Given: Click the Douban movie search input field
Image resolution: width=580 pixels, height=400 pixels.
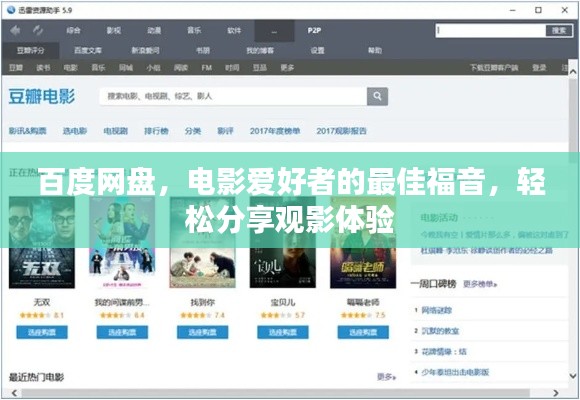Looking at the screenshot, I should pos(233,97).
